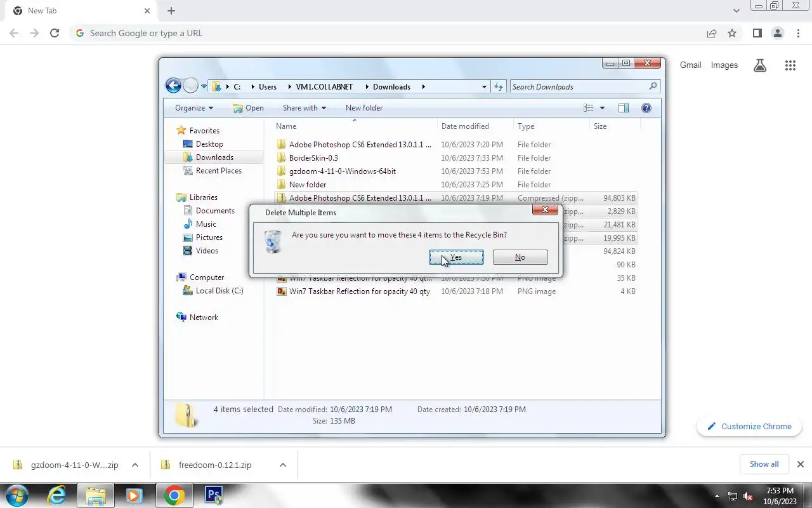Expand arrow after Downloads in breadcrumb
The image size is (812, 508).
pos(423,86)
